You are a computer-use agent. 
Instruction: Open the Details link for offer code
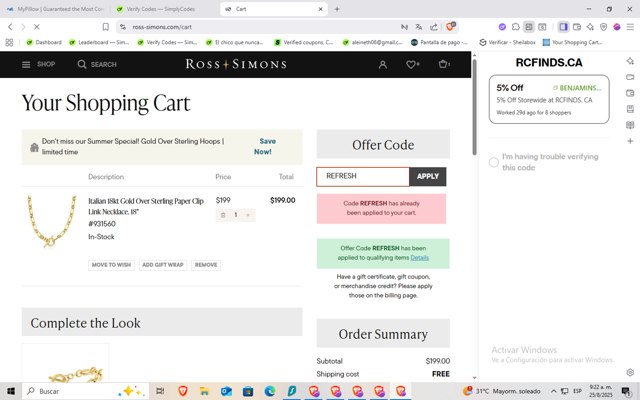419,258
